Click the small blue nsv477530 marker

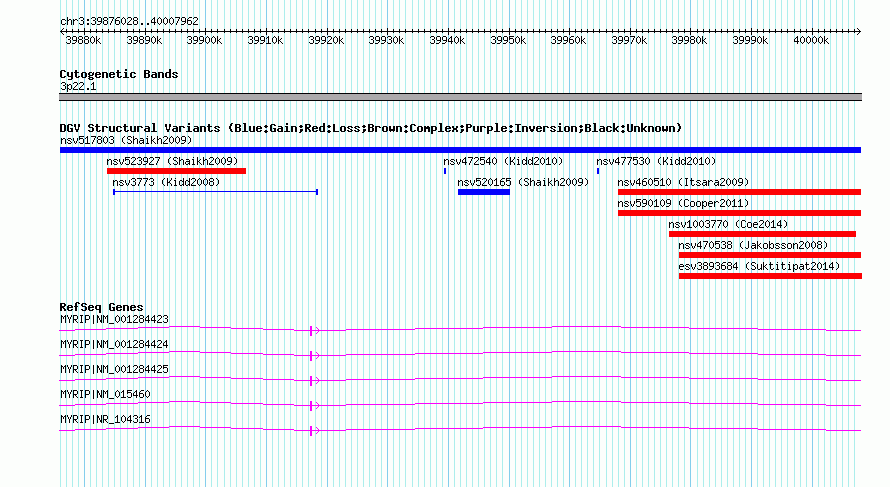(x=598, y=171)
